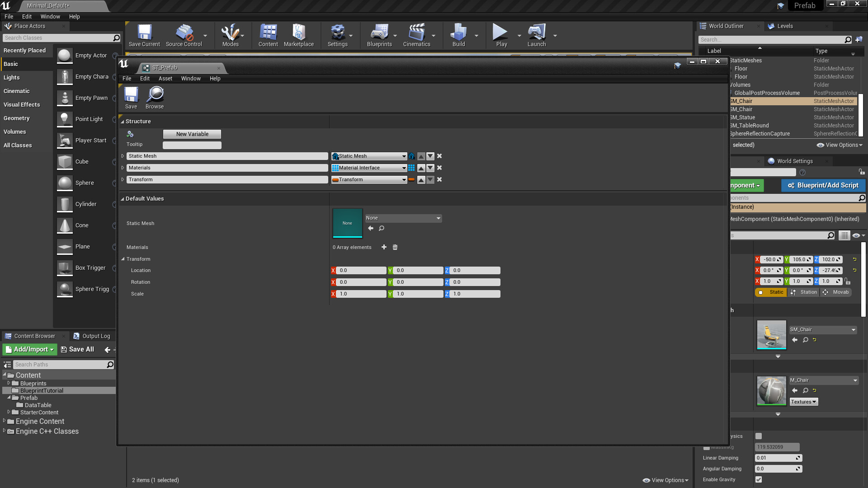This screenshot has width=868, height=488.
Task: Uncheck the Enable Gravity checkbox
Action: pyautogui.click(x=758, y=480)
